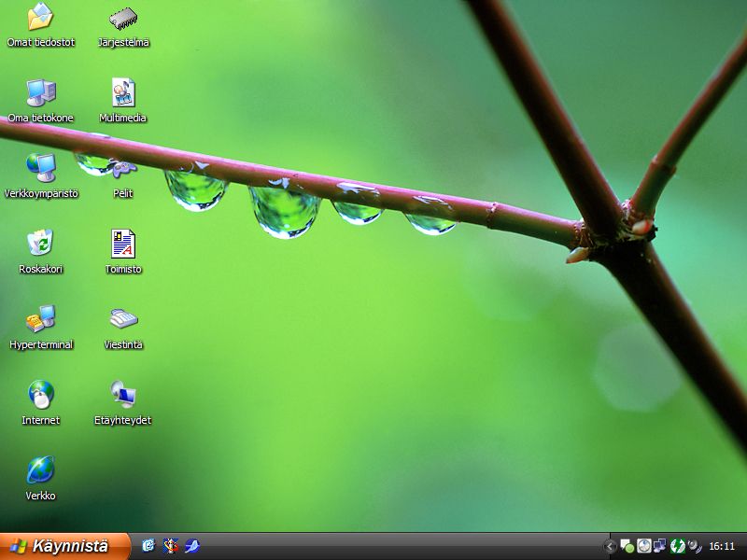Select the Roskakori recycle bin
747x560 pixels.
pos(40,245)
